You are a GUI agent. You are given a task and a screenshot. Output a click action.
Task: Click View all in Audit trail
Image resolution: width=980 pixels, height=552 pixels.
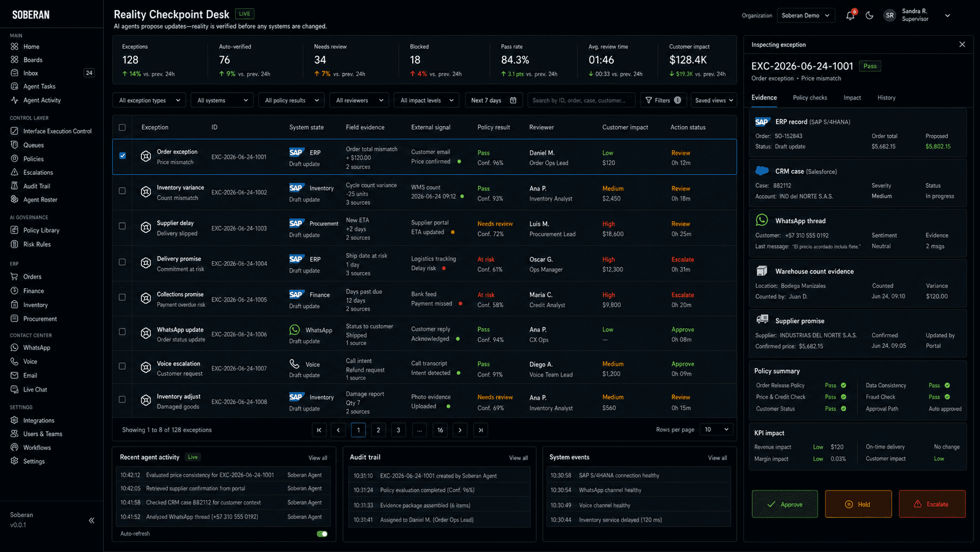pos(518,458)
